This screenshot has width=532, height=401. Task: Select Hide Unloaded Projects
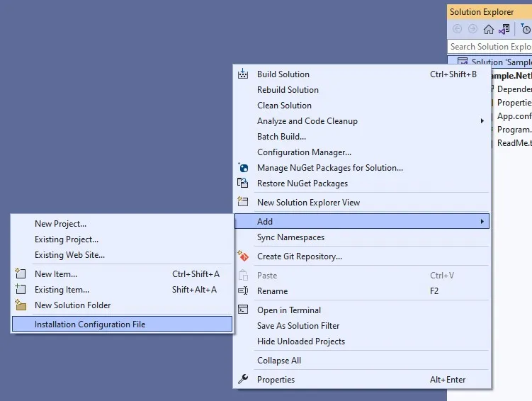pyautogui.click(x=363, y=341)
